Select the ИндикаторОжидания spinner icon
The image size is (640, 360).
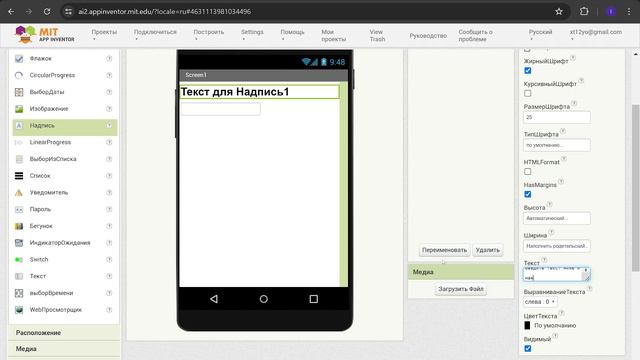click(x=19, y=243)
